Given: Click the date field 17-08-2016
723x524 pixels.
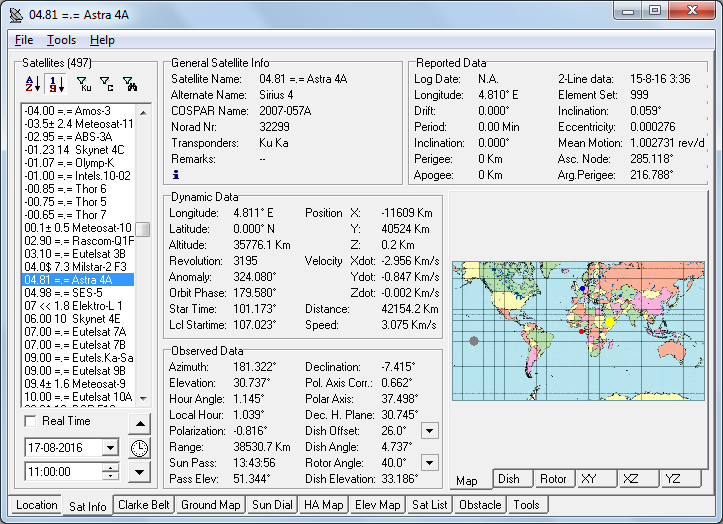Looking at the screenshot, I should pos(63,447).
